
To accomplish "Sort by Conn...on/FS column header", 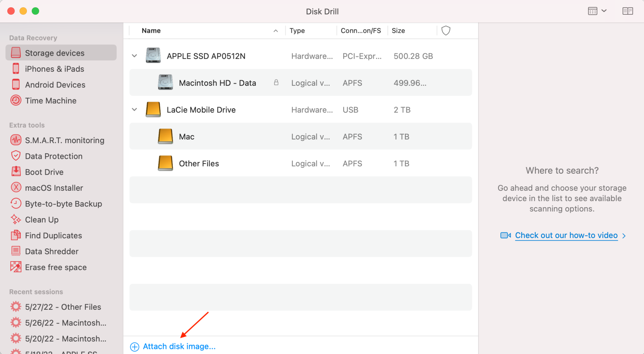I will (x=361, y=31).
